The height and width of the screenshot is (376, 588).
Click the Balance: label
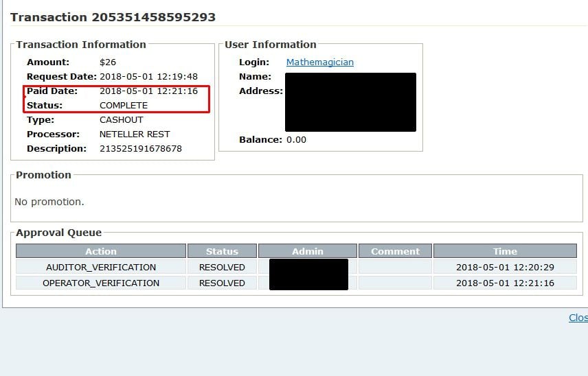[260, 140]
